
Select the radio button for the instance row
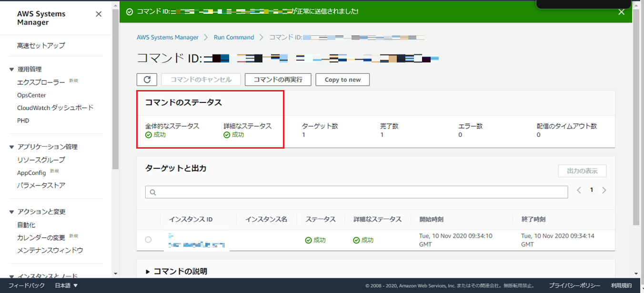pyautogui.click(x=148, y=240)
